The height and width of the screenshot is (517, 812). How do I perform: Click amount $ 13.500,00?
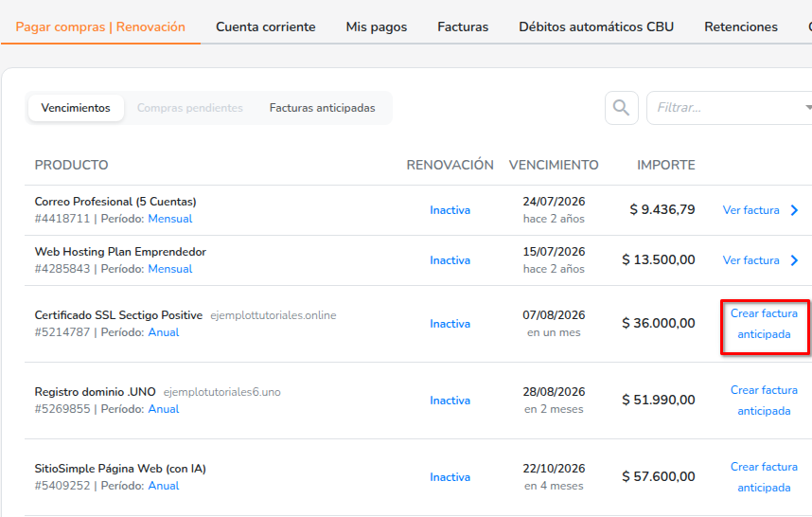click(659, 259)
